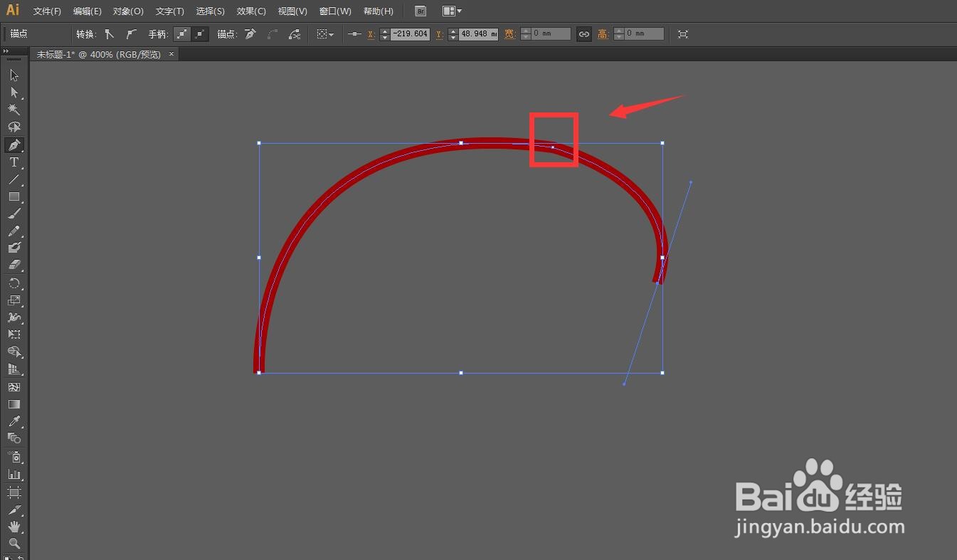
Task: Select the Zoom tool
Action: point(14,544)
